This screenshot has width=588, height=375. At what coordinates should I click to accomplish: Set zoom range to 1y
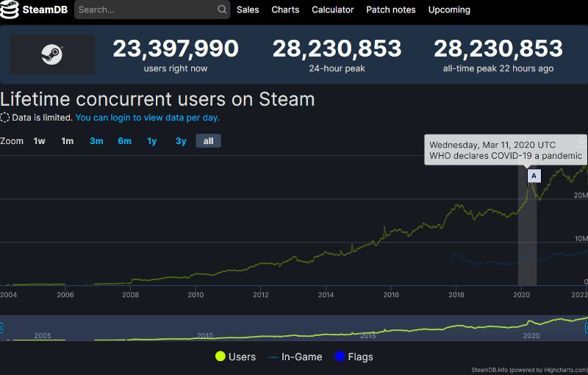pyautogui.click(x=152, y=141)
